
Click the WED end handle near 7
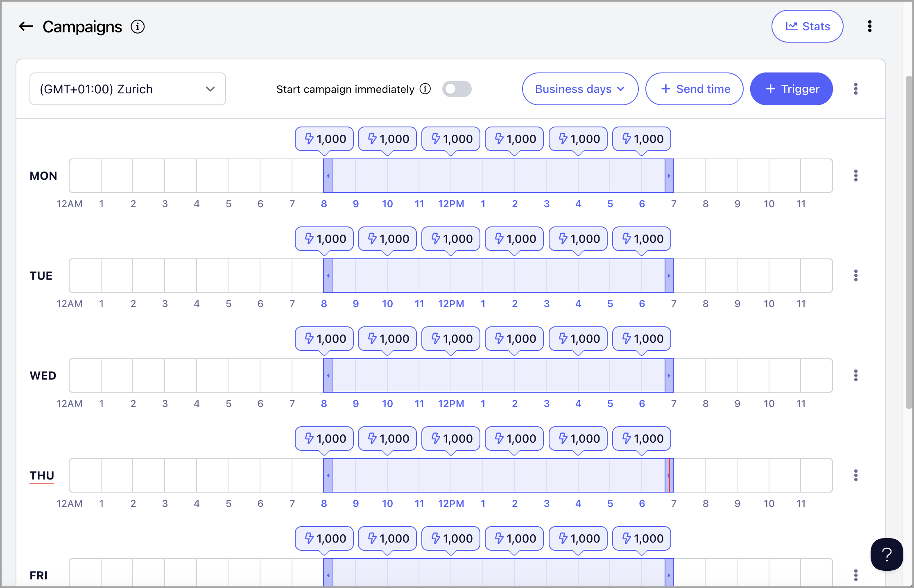[669, 375]
